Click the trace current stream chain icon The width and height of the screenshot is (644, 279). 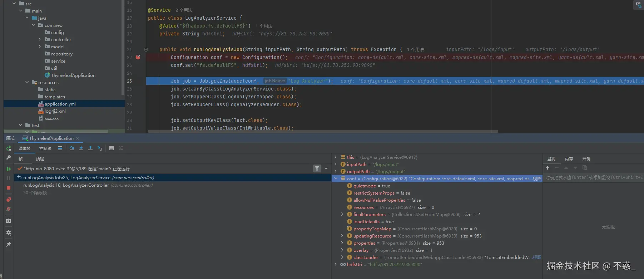[121, 148]
